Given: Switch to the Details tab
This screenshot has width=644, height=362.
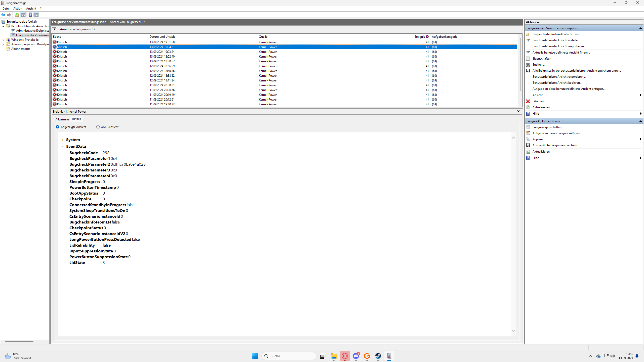Looking at the screenshot, I should coord(76,119).
